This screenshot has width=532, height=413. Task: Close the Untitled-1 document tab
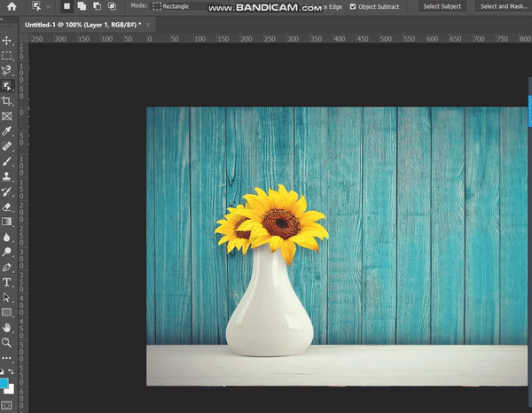(148, 25)
